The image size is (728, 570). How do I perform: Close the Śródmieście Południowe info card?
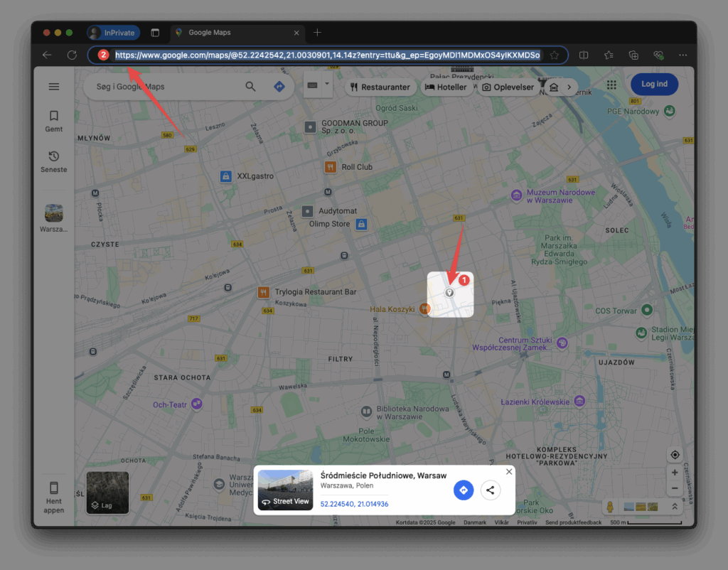(509, 472)
